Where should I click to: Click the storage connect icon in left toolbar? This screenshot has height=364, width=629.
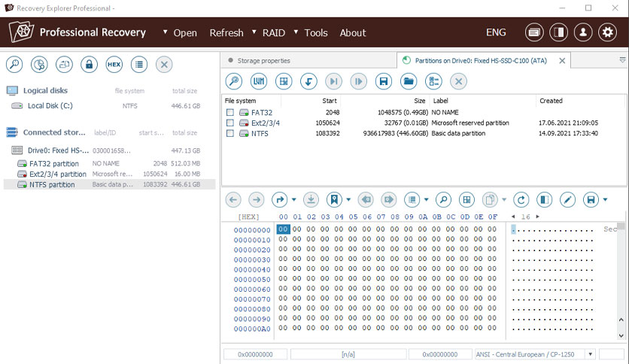(x=64, y=65)
